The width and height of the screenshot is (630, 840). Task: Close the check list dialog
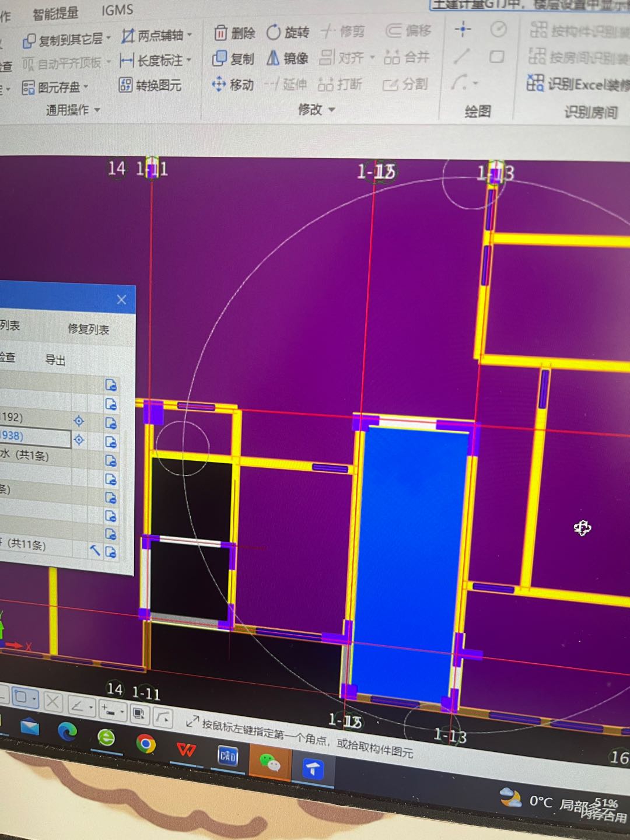click(x=121, y=299)
